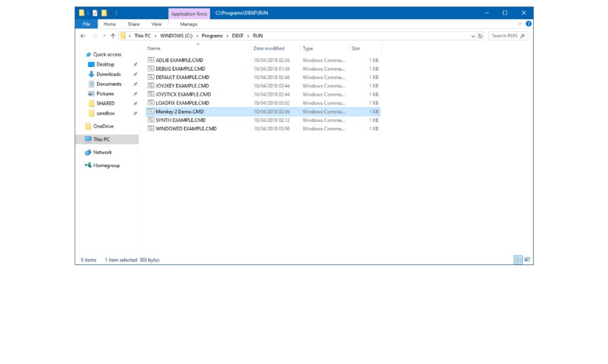Switch to the Share ribbon tab
This screenshot has height=364, width=608.
(133, 24)
